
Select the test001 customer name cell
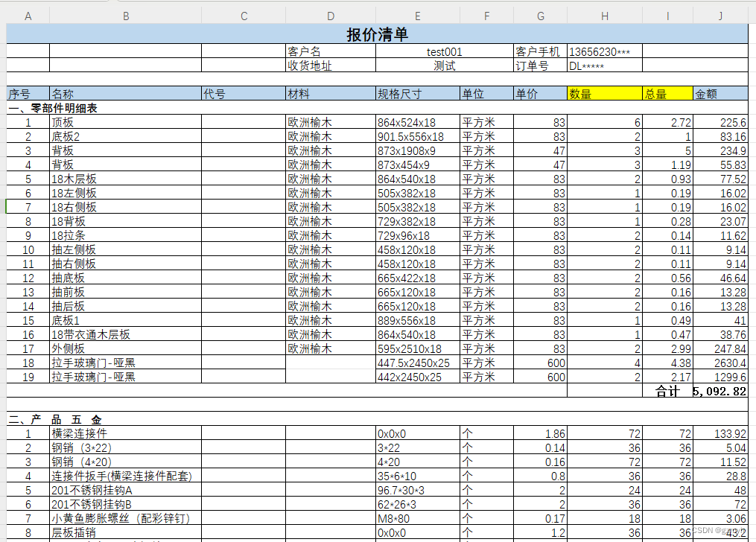coord(445,51)
